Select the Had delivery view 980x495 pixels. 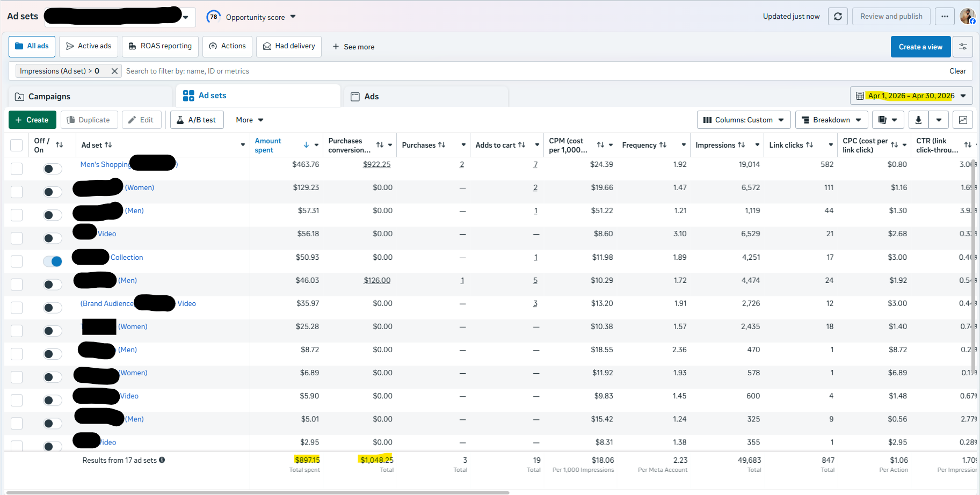pyautogui.click(x=289, y=46)
